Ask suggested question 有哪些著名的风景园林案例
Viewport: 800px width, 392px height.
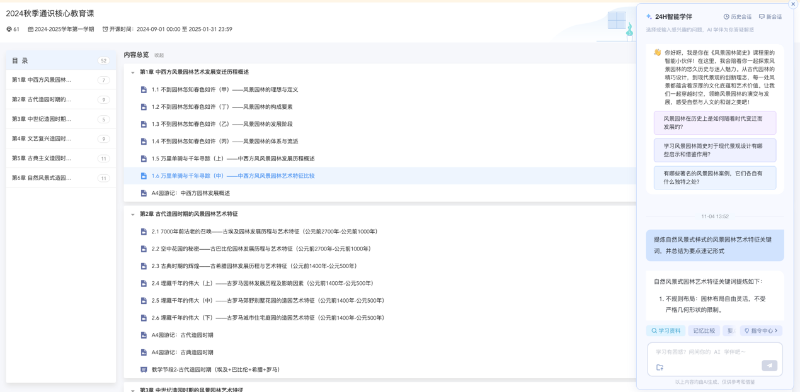[x=715, y=178]
